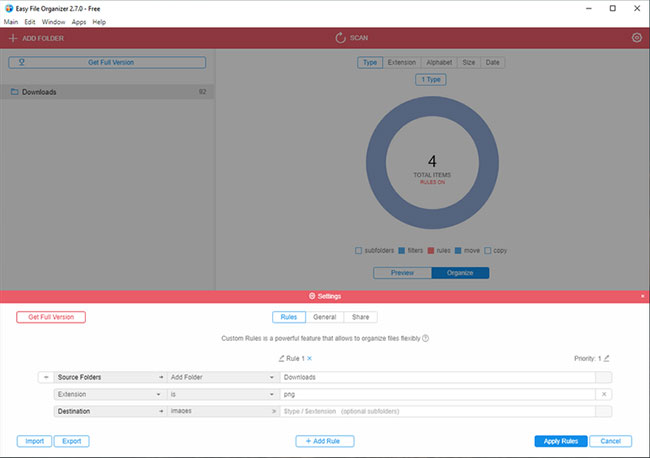650x458 pixels.
Task: Open the images destination dropdown
Action: click(x=223, y=411)
